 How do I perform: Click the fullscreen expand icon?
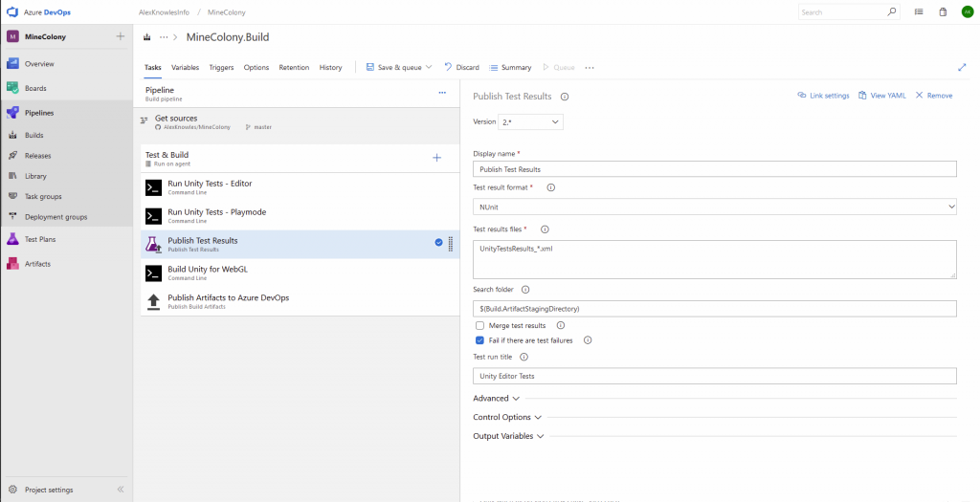[x=962, y=68]
